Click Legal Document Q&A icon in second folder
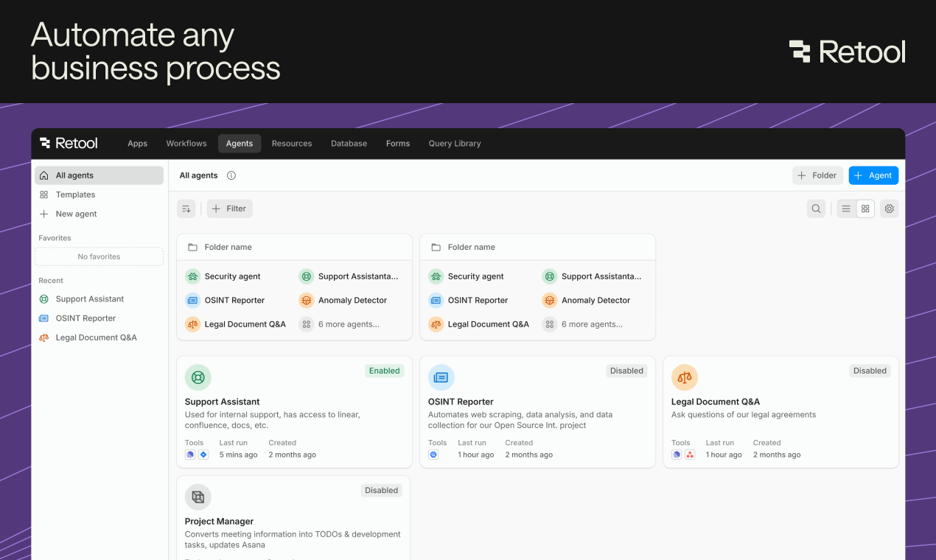The image size is (936, 560). (436, 324)
